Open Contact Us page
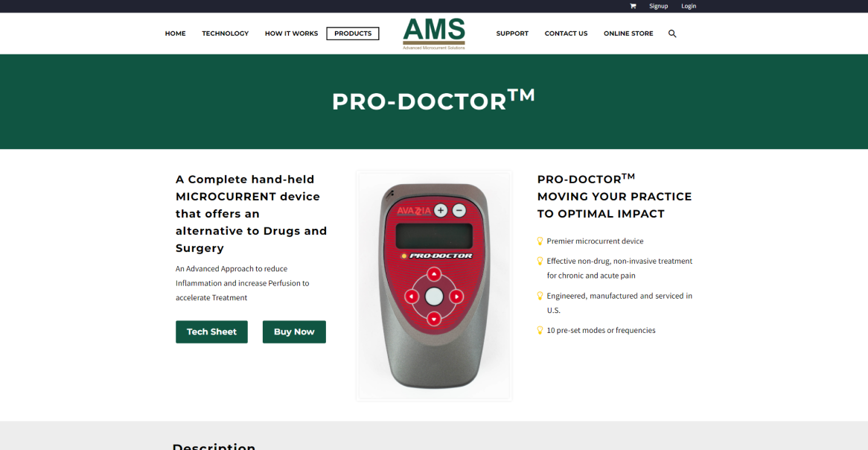This screenshot has height=450, width=868. pyautogui.click(x=566, y=34)
